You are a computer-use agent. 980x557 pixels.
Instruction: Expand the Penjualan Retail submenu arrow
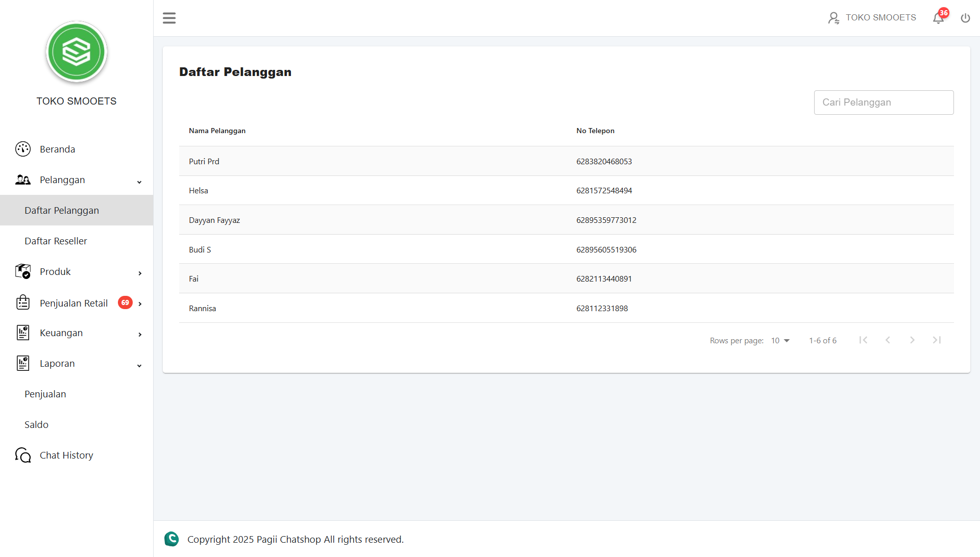pos(140,304)
